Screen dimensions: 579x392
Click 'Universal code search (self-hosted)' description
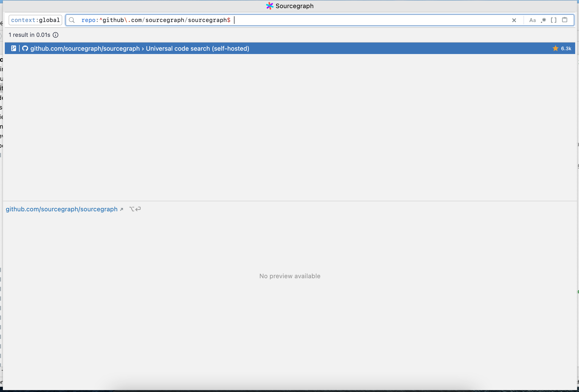point(198,48)
